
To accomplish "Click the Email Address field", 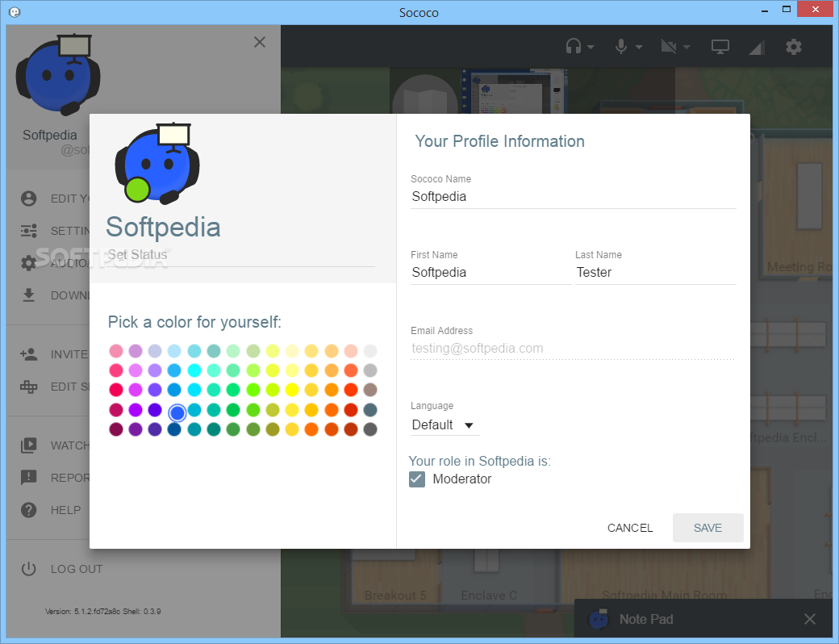I will 573,349.
